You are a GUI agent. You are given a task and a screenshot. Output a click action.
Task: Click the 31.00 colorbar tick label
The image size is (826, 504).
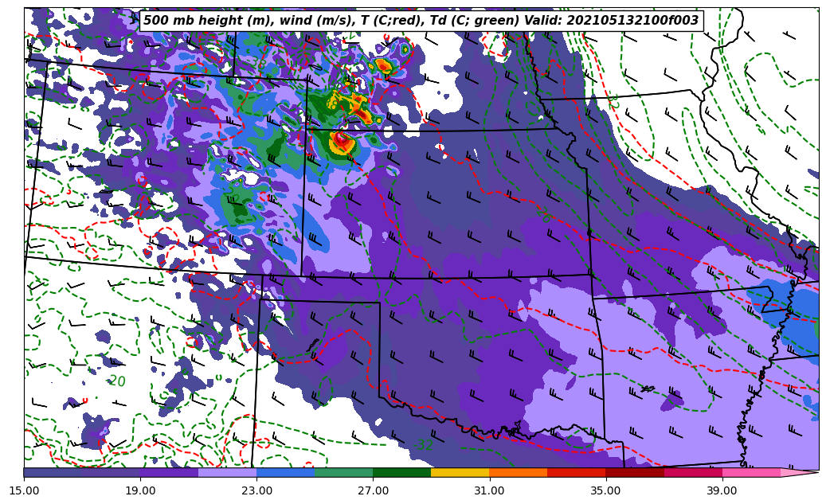pos(489,490)
